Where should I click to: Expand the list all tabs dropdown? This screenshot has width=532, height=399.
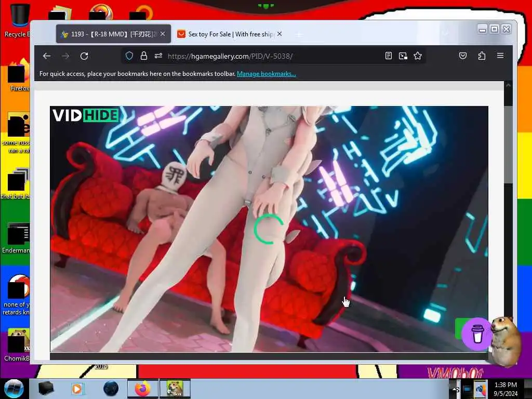click(445, 33)
